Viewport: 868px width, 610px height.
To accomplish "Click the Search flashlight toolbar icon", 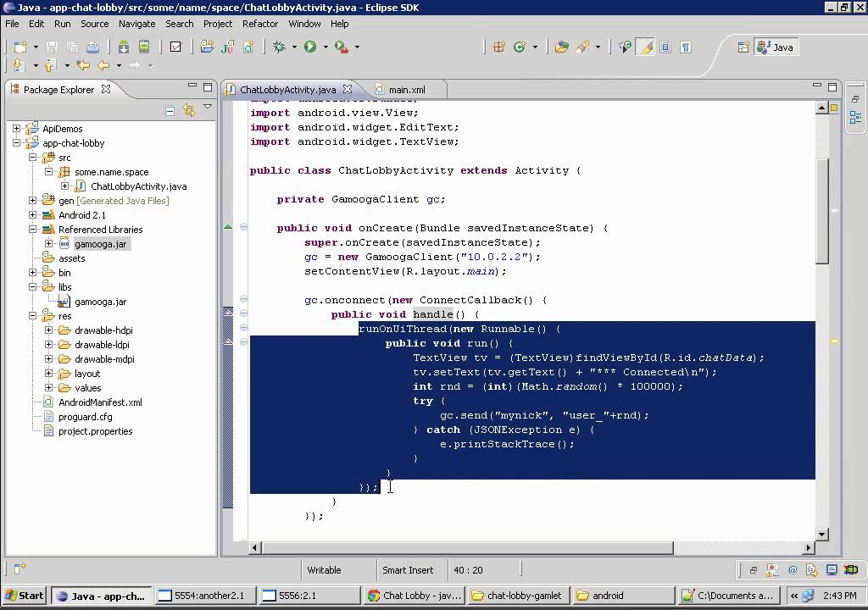I will [582, 47].
